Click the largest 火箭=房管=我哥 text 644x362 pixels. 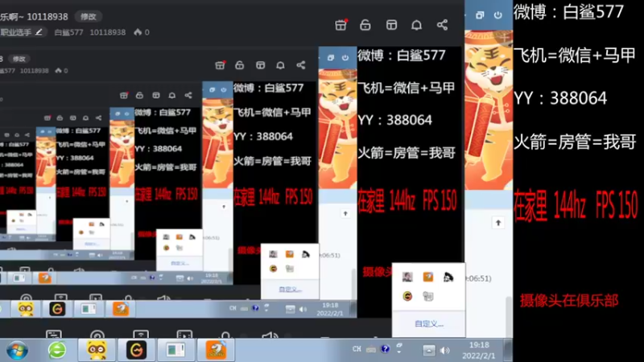point(575,142)
